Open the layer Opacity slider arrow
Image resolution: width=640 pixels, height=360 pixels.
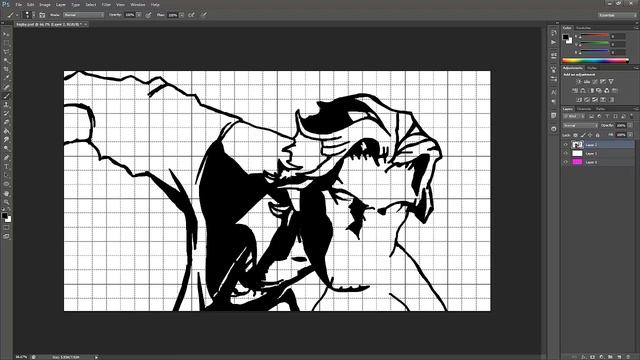pos(630,125)
